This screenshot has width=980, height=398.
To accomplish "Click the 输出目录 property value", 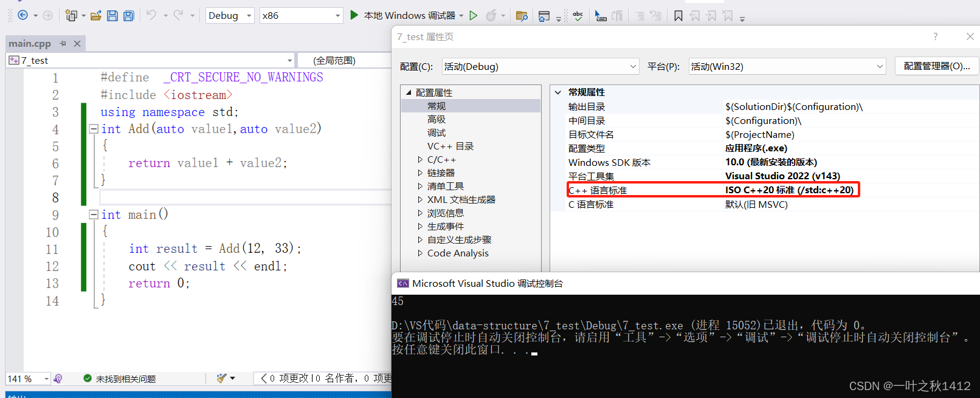I will coord(793,106).
